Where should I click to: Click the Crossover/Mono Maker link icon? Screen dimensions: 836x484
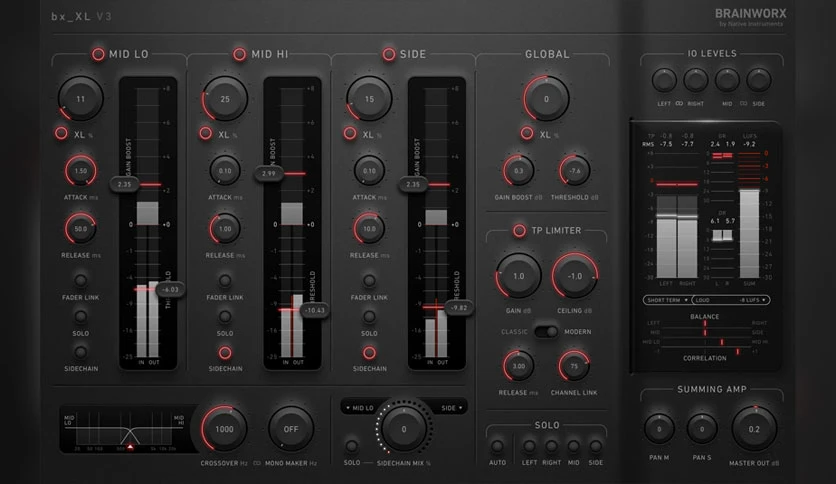(257, 463)
